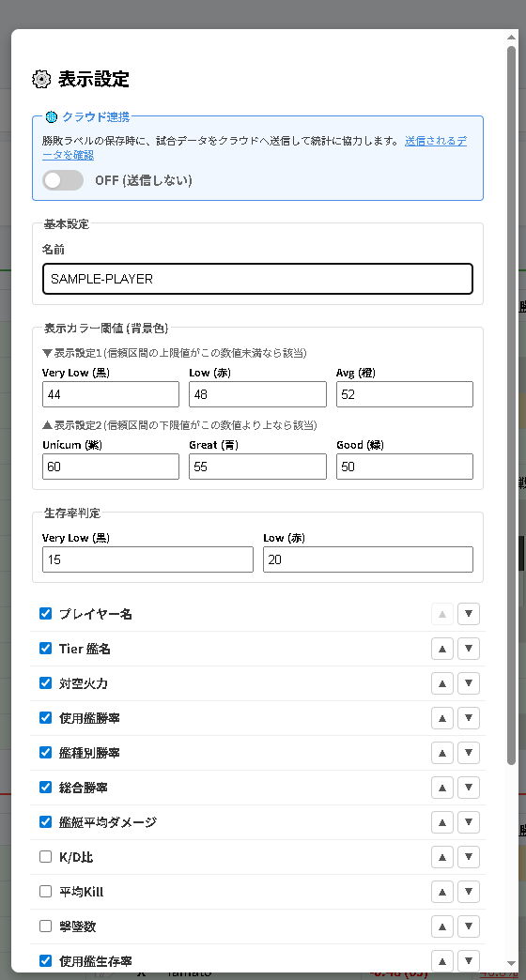
Task: Move 対空火力 row up
Action: tap(442, 683)
